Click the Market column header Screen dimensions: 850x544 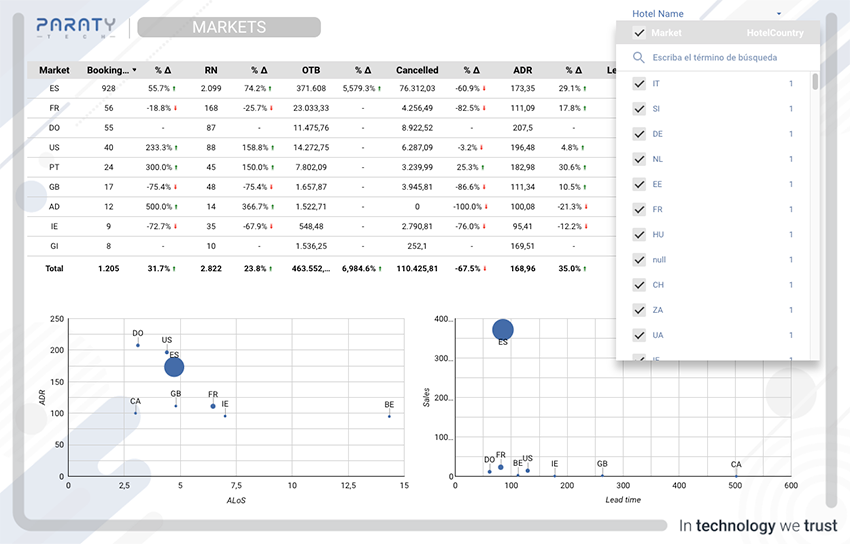pyautogui.click(x=54, y=70)
